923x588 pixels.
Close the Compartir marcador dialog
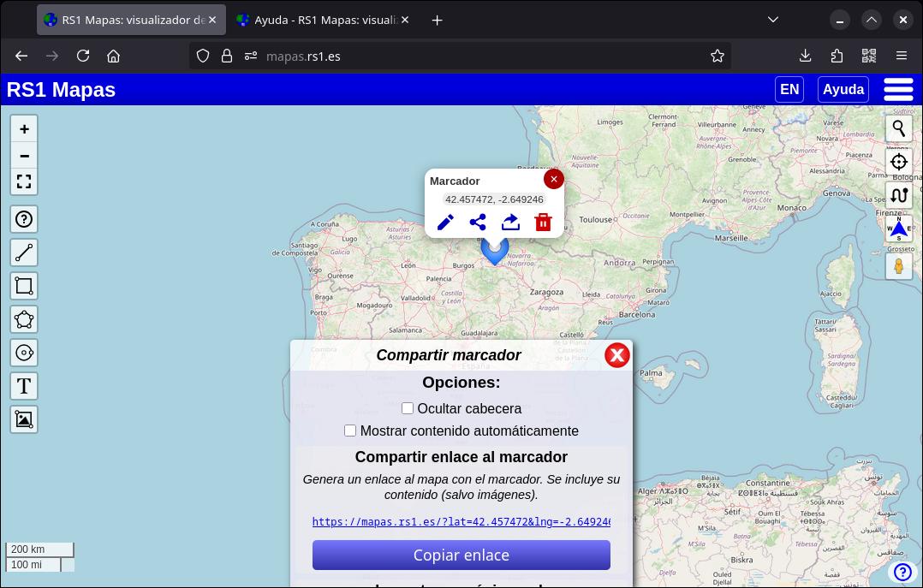pos(616,355)
